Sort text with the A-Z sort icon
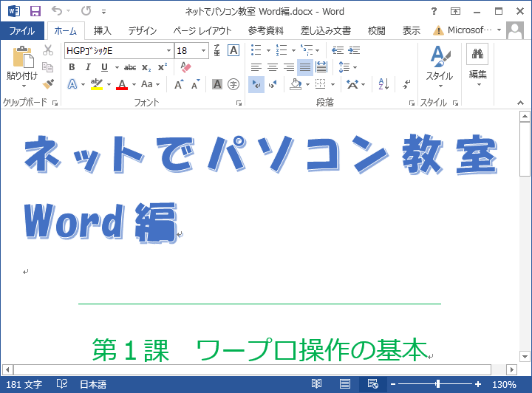Screen dimensions: 532x393 [383, 84]
